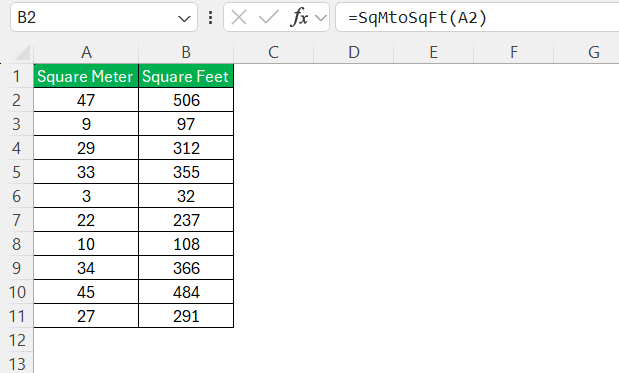The width and height of the screenshot is (619, 373).
Task: Select cell with value 291
Action: [186, 316]
